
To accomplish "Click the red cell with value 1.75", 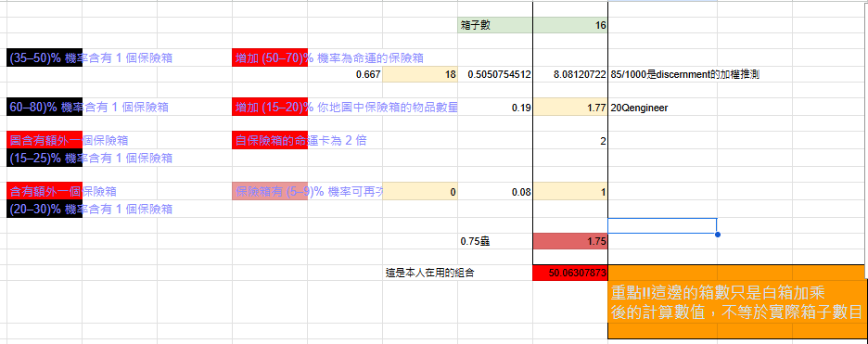I will click(x=569, y=241).
